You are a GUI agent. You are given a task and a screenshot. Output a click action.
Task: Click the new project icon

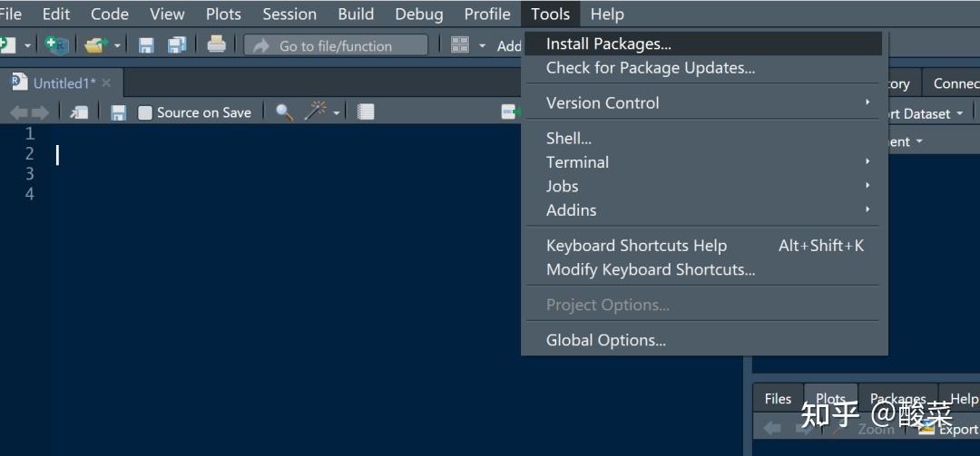tap(56, 45)
